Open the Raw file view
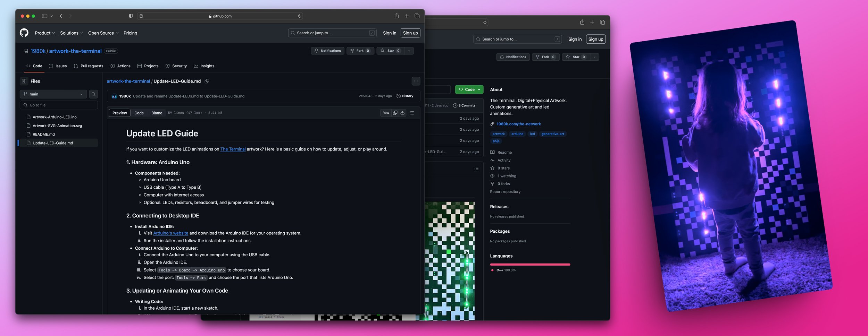The height and width of the screenshot is (336, 868). [x=386, y=113]
